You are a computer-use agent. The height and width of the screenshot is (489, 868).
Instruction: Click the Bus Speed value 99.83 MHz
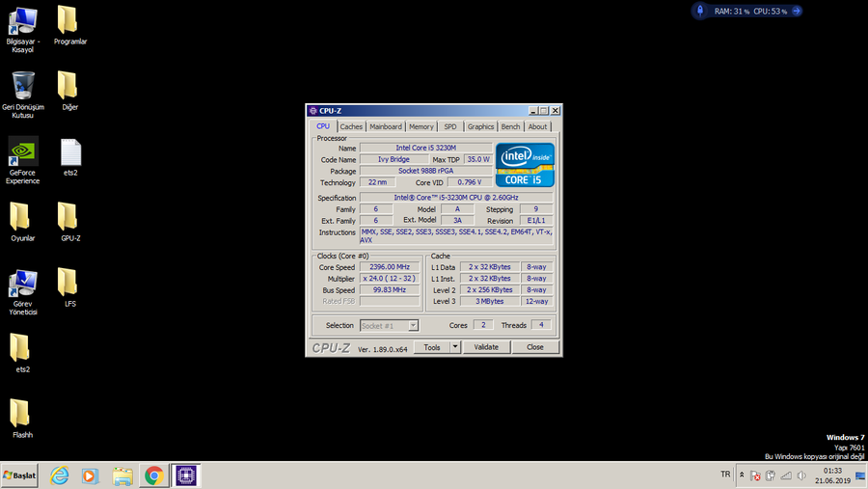(390, 289)
